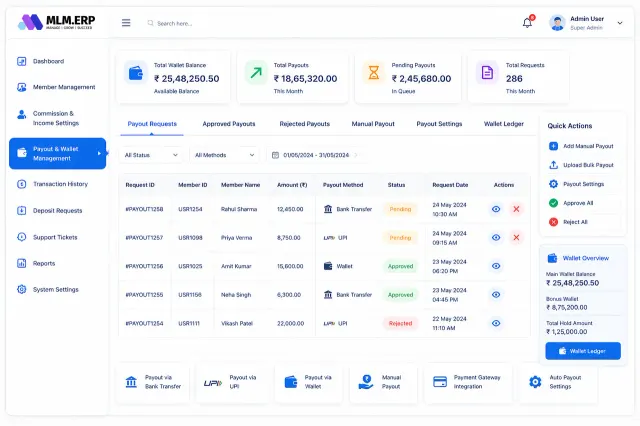Open System Settings in sidebar
The image size is (640, 426).
coord(58,289)
